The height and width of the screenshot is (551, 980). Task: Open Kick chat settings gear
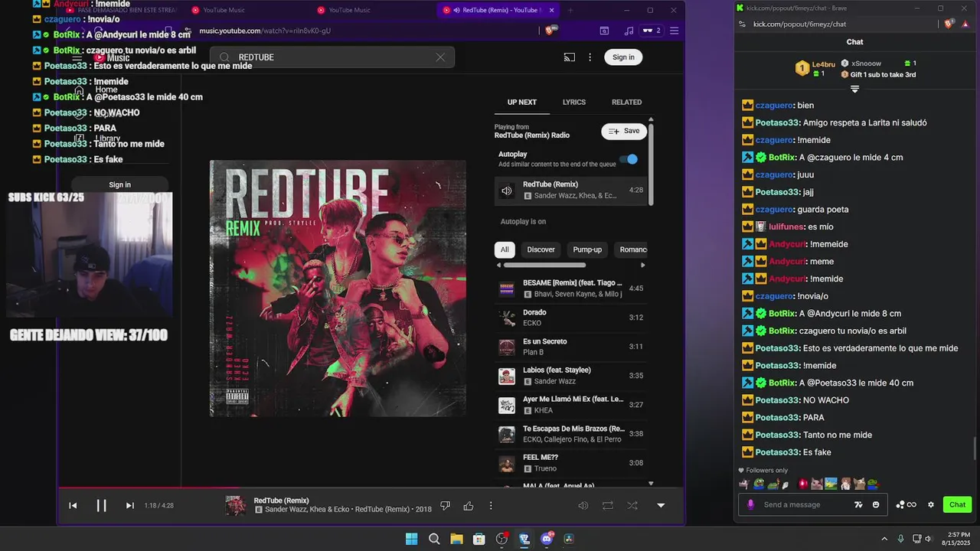coord(931,504)
